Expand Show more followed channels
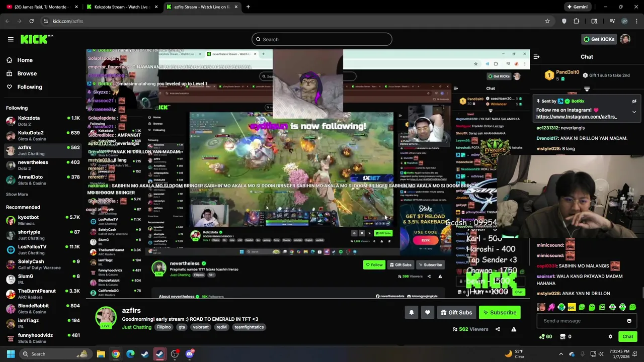The image size is (644, 362). pos(17,194)
